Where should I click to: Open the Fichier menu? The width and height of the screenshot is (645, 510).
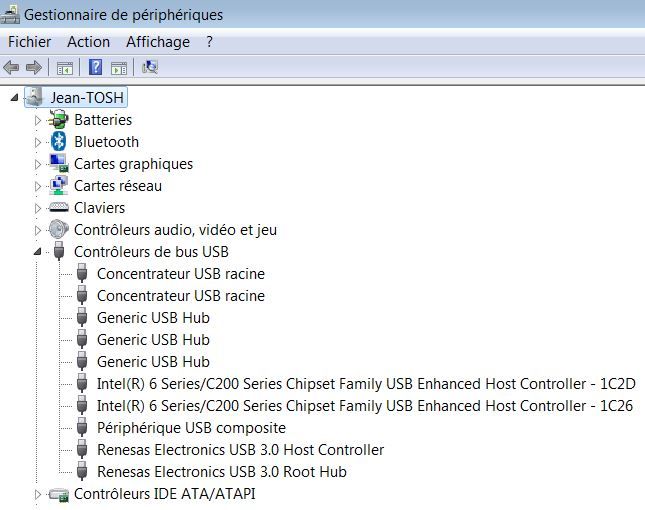pyautogui.click(x=29, y=42)
